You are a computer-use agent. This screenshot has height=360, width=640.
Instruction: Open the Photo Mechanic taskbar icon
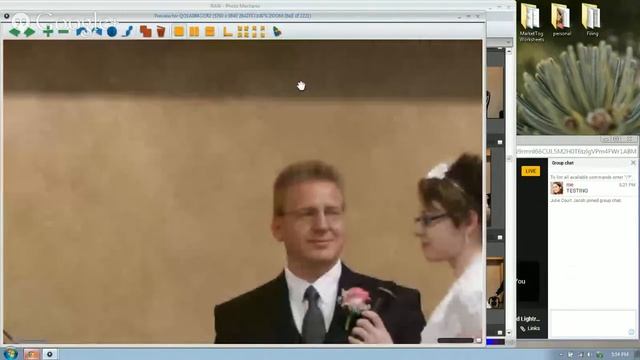pos(50,354)
